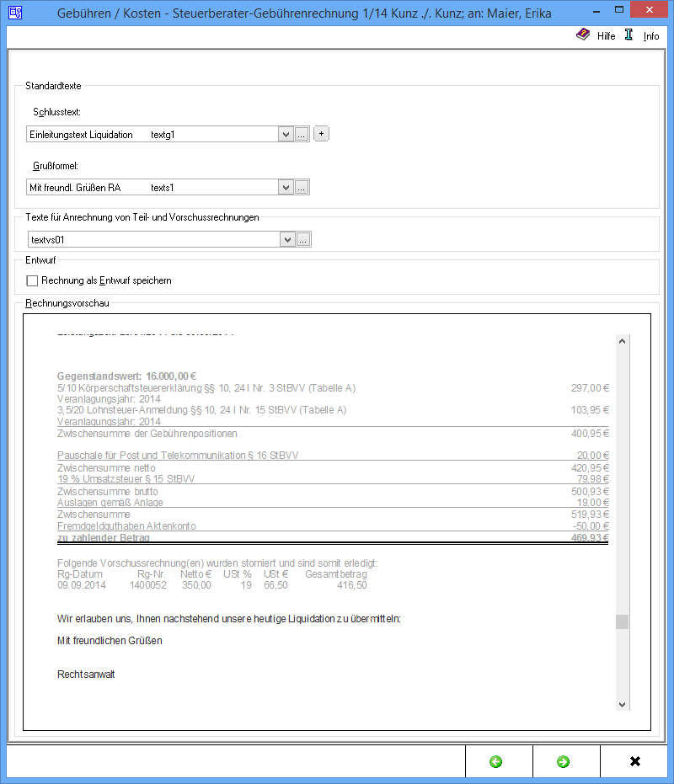Minimize the Gebühren / Kosten window
Viewport: 674px width, 784px height.
[x=596, y=10]
